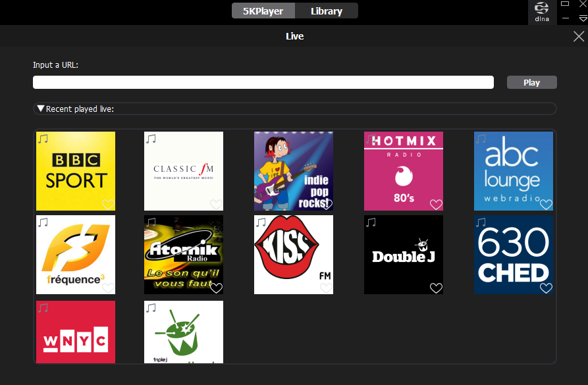Launch the ABC Lounge webradio
The width and height of the screenshot is (588, 385).
[x=514, y=170]
